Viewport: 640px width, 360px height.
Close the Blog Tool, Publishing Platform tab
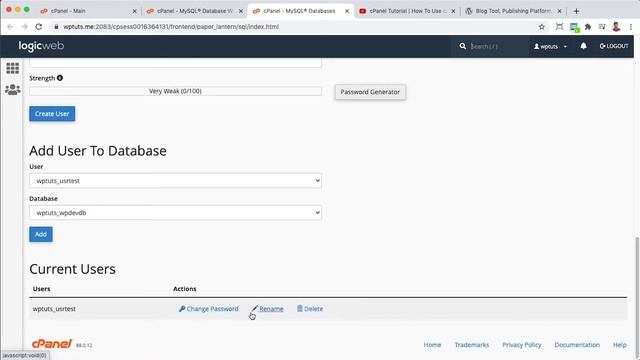click(x=559, y=11)
